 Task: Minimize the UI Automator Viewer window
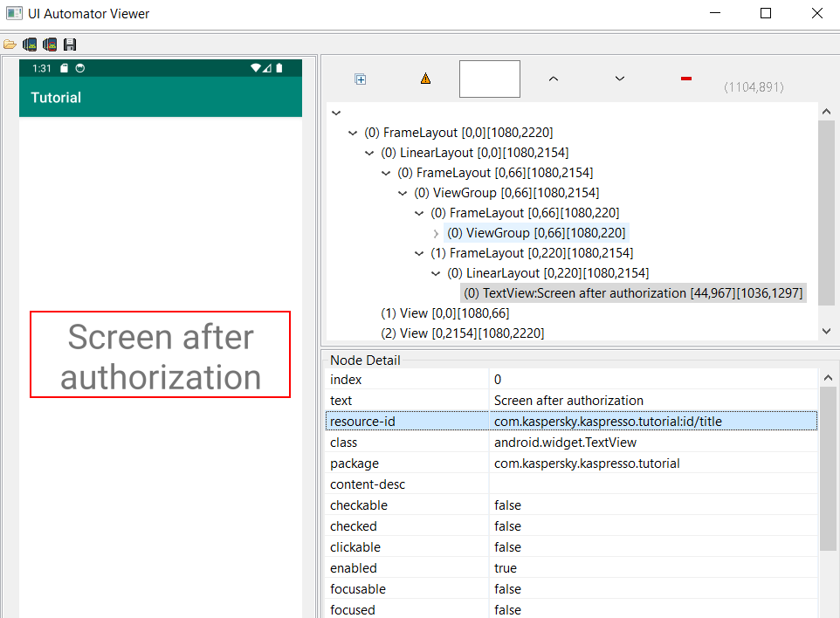point(714,13)
